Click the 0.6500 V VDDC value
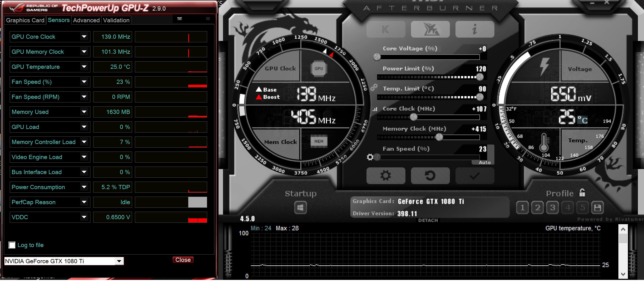This screenshot has width=644, height=281. point(112,217)
